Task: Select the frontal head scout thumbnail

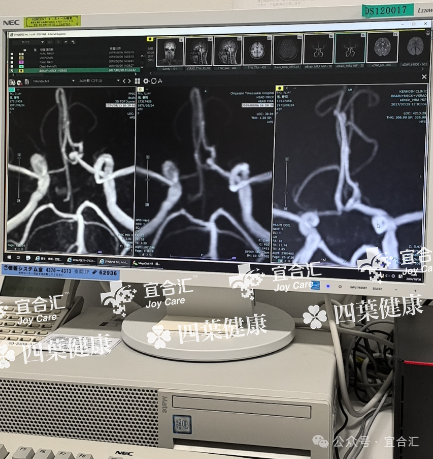Action: tap(170, 52)
